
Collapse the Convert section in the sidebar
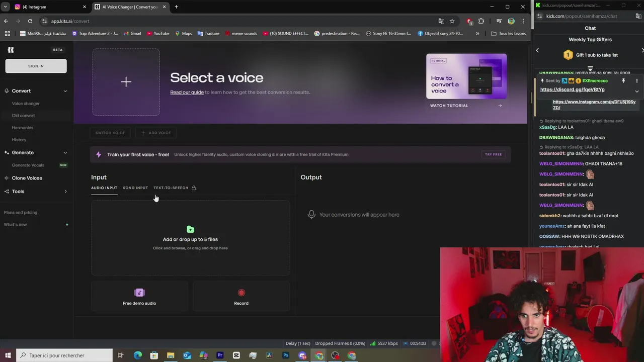[x=65, y=91]
